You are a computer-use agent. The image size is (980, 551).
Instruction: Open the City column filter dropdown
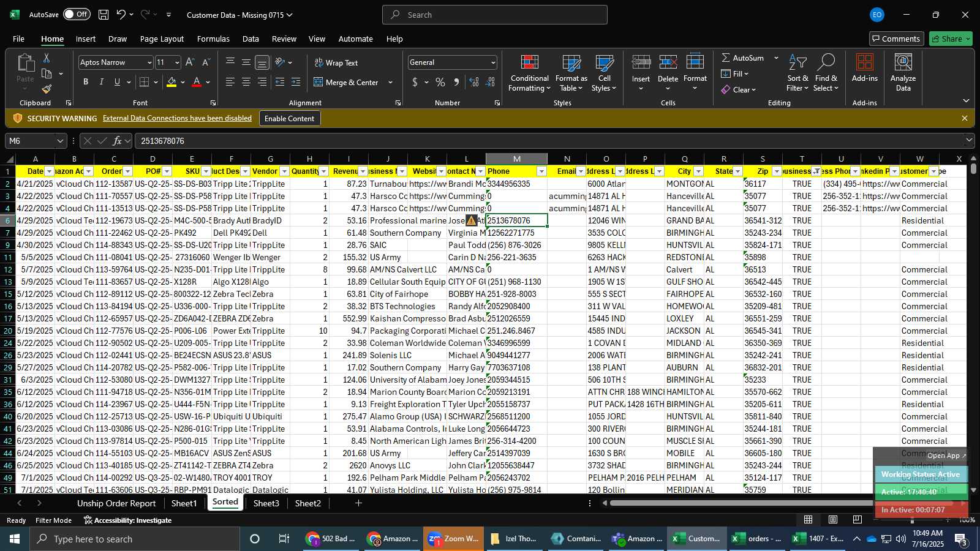[698, 171]
